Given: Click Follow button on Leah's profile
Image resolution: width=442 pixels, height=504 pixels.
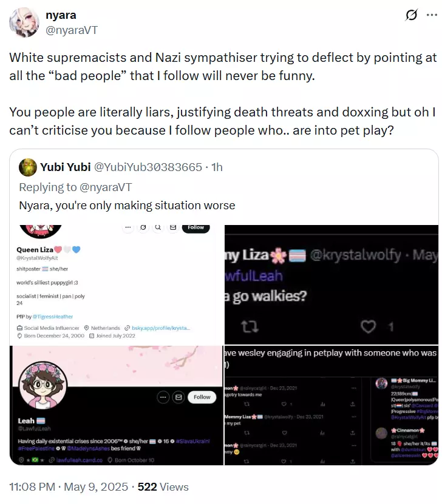Looking at the screenshot, I should [x=202, y=397].
